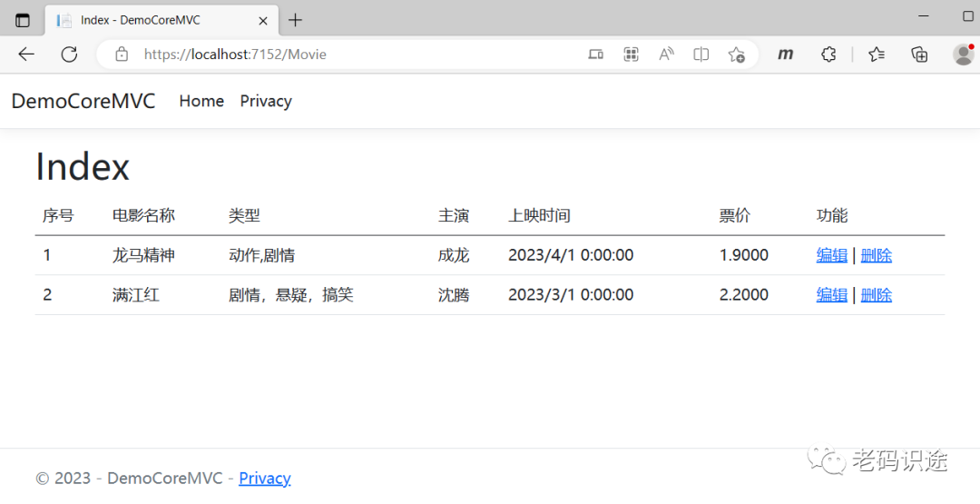Open the Favorites list icon
The height and width of the screenshot is (504, 980).
pyautogui.click(x=877, y=54)
